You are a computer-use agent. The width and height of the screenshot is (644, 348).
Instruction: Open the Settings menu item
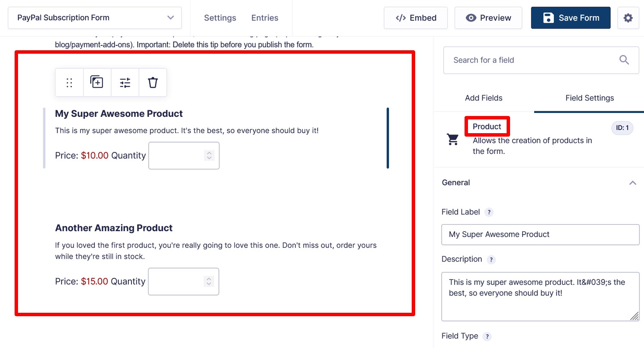click(x=220, y=18)
